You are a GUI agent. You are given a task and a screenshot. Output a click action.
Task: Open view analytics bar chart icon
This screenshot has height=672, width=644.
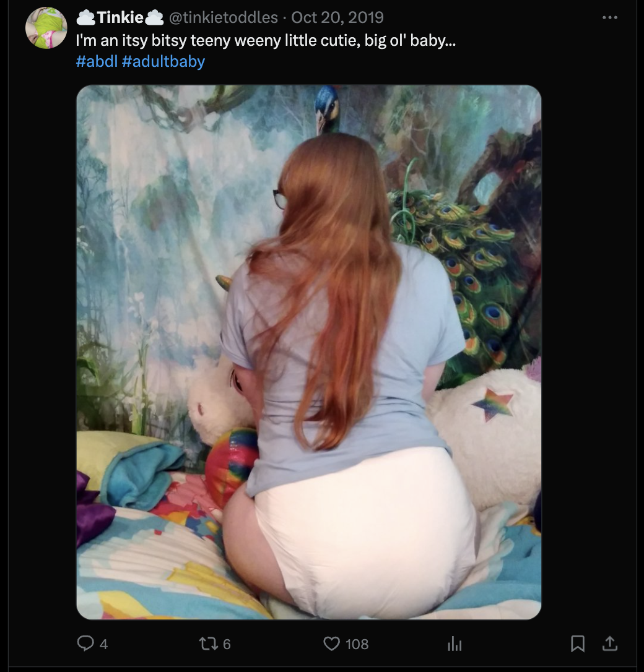pyautogui.click(x=455, y=644)
